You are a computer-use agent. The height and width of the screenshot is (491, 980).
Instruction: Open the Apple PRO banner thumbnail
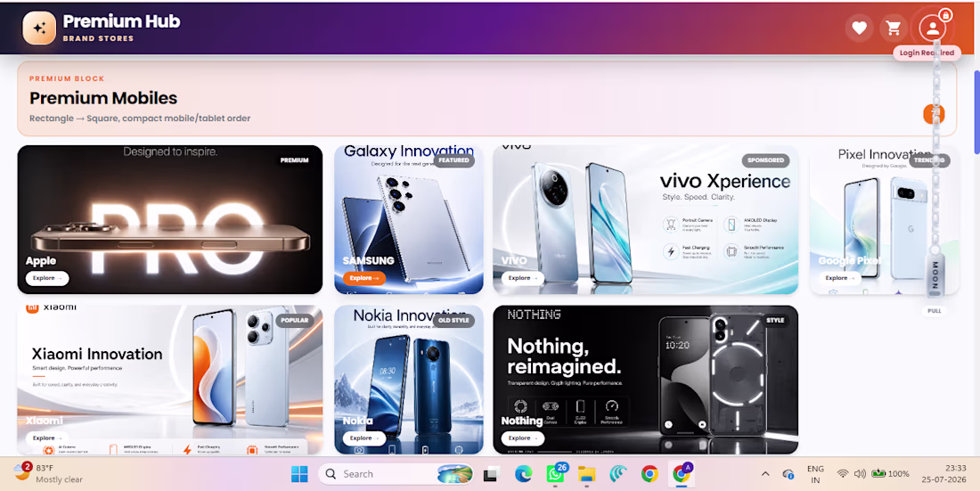pyautogui.click(x=170, y=219)
